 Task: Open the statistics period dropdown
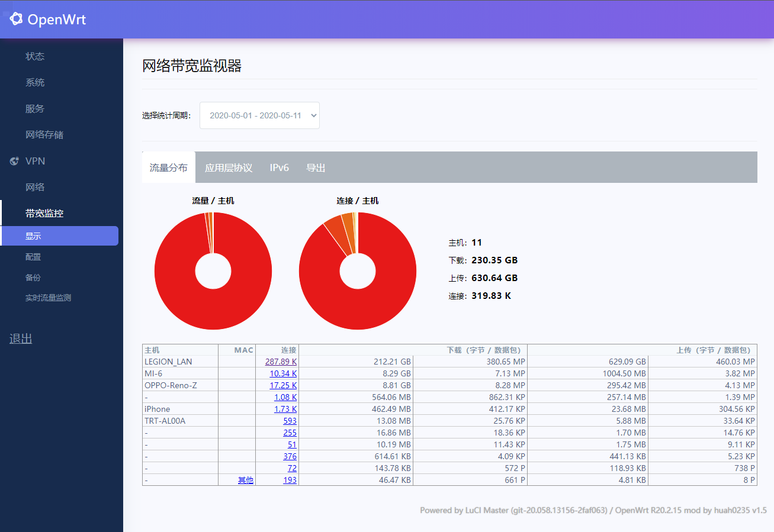point(259,115)
